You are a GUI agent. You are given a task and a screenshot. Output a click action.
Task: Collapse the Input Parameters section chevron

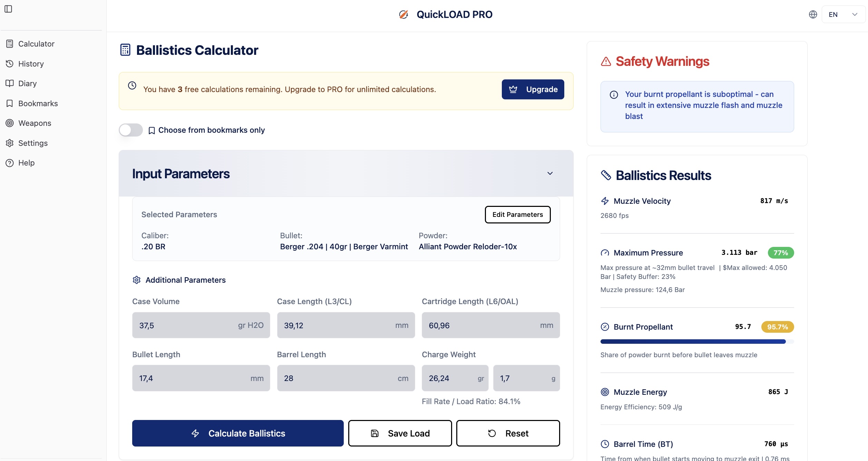[x=550, y=173]
